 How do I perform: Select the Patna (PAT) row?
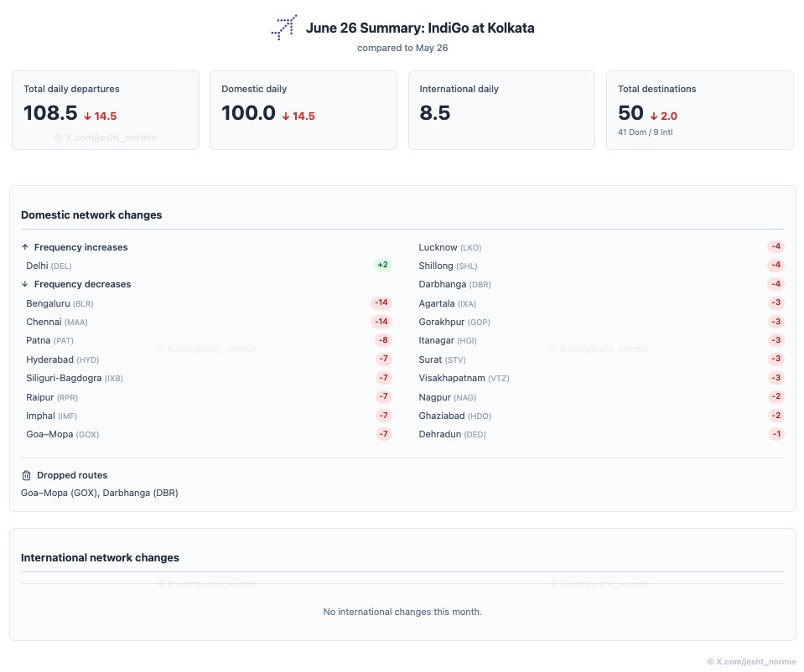[209, 340]
